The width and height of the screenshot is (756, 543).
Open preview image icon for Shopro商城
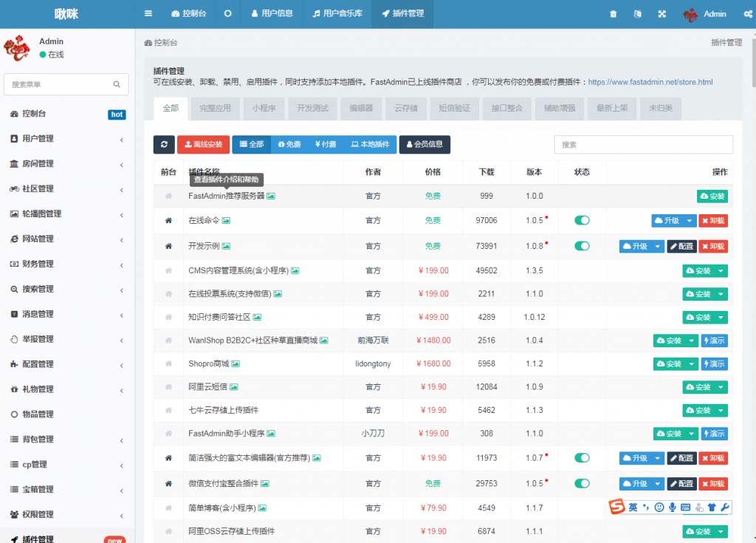[236, 364]
